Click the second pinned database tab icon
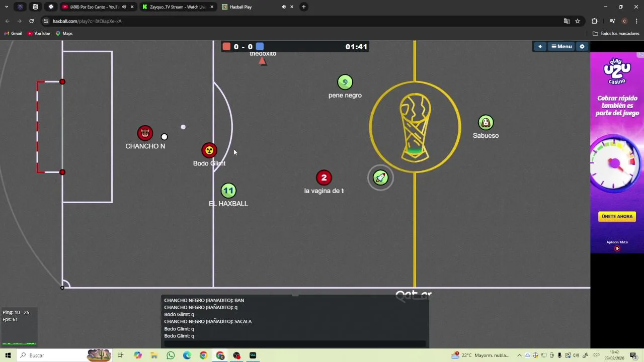 click(35, 7)
